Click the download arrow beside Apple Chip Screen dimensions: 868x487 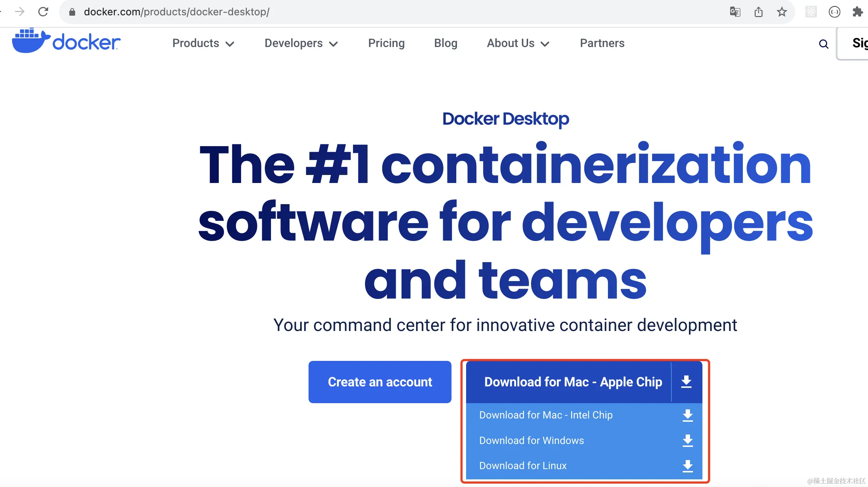(x=686, y=382)
